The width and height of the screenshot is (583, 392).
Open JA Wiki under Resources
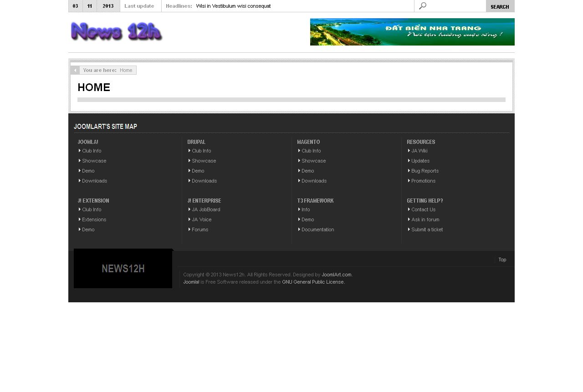point(419,151)
